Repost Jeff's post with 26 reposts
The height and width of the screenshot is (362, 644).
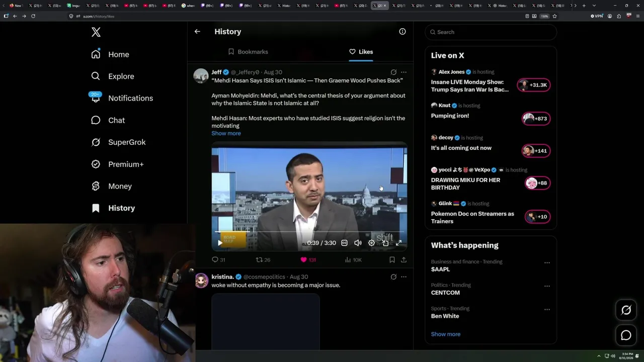click(263, 260)
